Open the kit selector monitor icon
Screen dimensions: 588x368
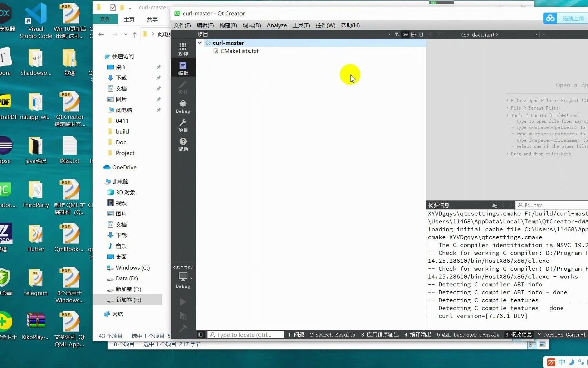coord(183,277)
